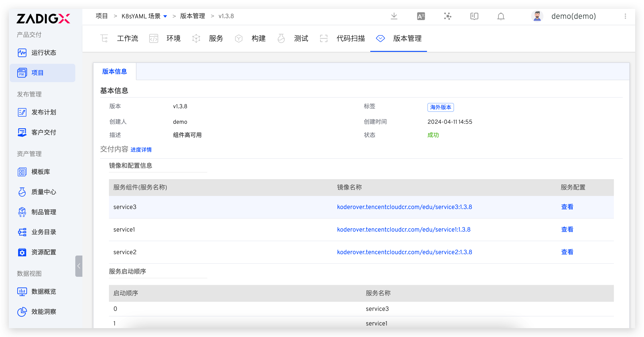644x337 pixels.
Task: Click the notification bell icon
Action: [x=501, y=16]
